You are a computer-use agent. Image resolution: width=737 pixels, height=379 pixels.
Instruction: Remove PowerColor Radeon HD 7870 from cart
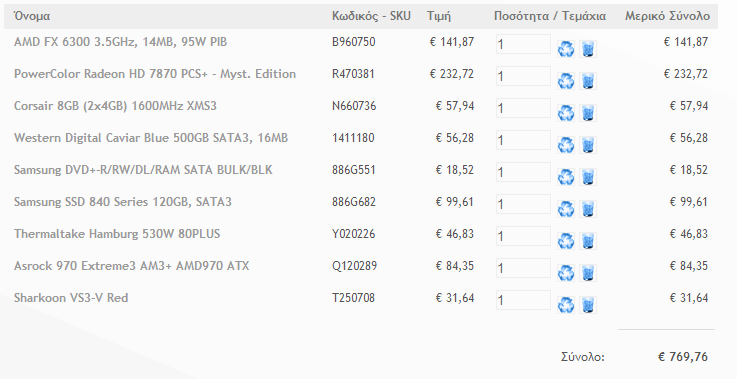(x=588, y=81)
